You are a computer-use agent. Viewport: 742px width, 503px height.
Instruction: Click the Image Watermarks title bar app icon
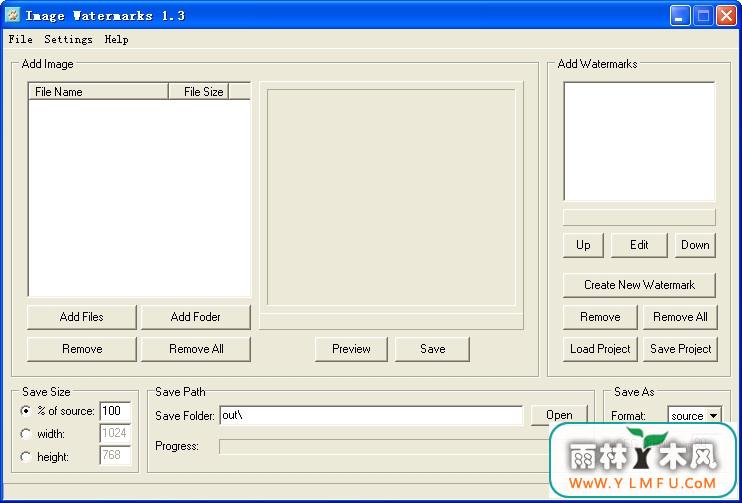pyautogui.click(x=13, y=15)
